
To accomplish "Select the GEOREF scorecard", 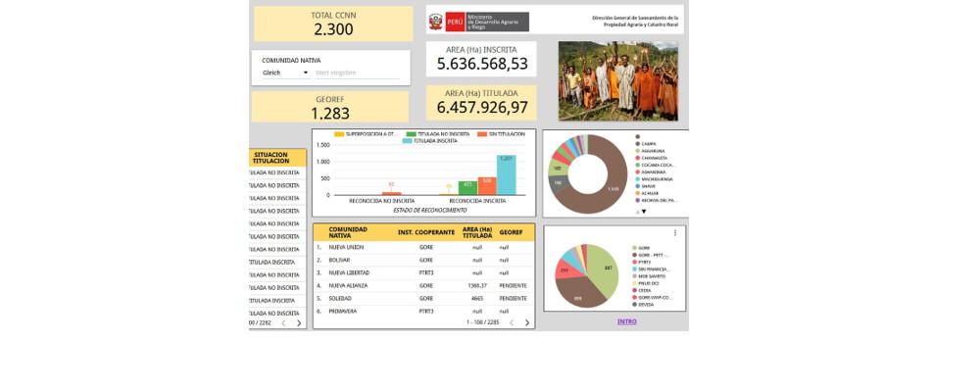I will click(x=330, y=107).
